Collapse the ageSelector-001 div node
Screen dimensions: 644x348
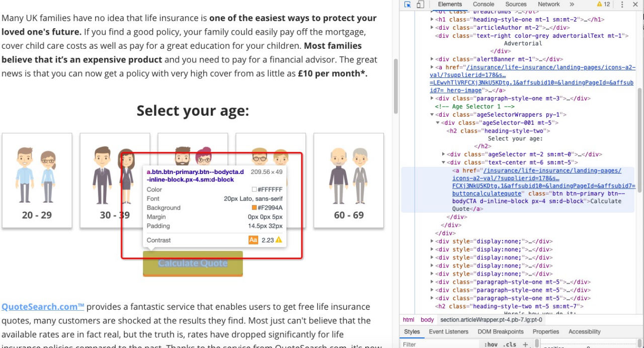coord(438,123)
